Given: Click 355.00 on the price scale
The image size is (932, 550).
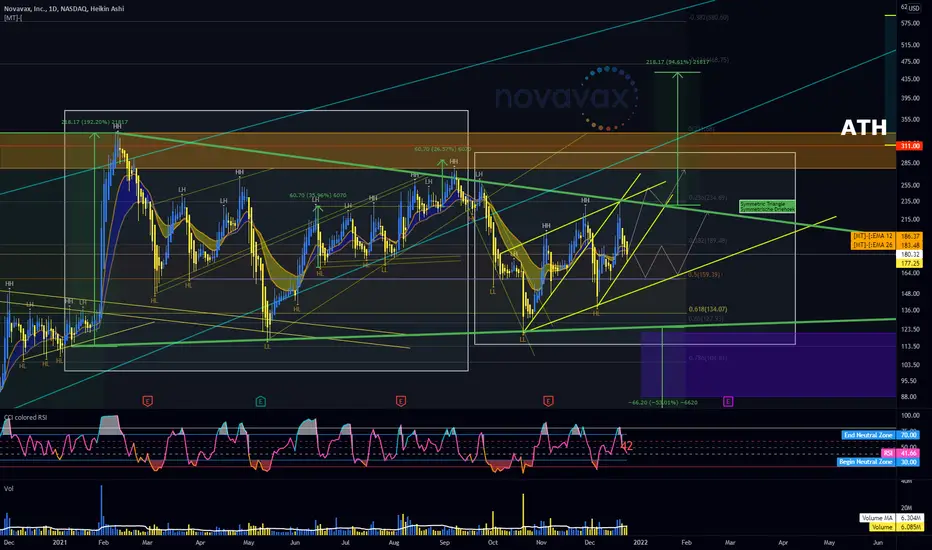Looking at the screenshot, I should [x=910, y=119].
